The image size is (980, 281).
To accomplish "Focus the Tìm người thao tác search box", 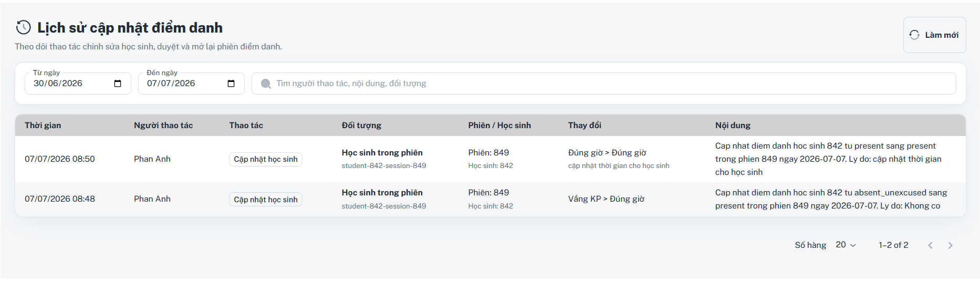I will click(x=603, y=84).
